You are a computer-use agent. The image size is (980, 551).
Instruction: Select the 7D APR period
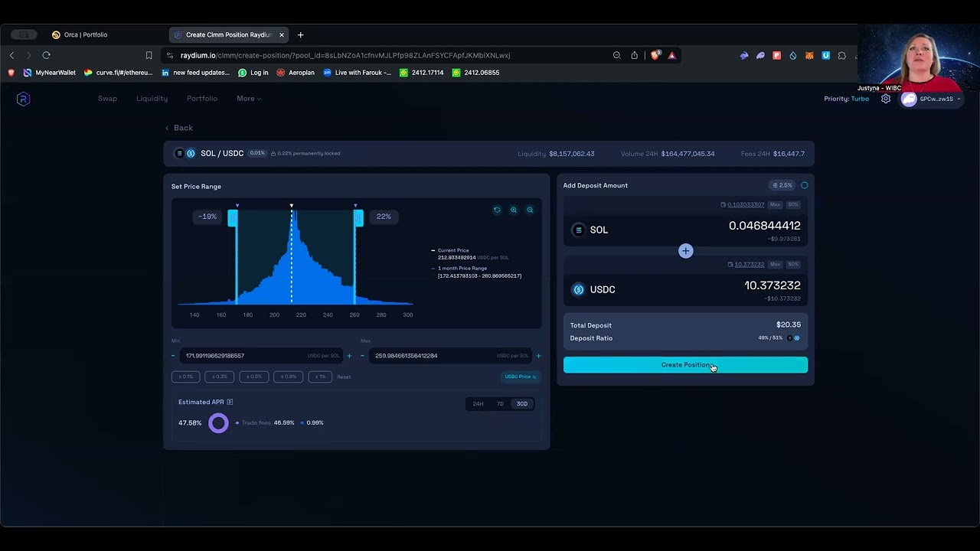[500, 404]
